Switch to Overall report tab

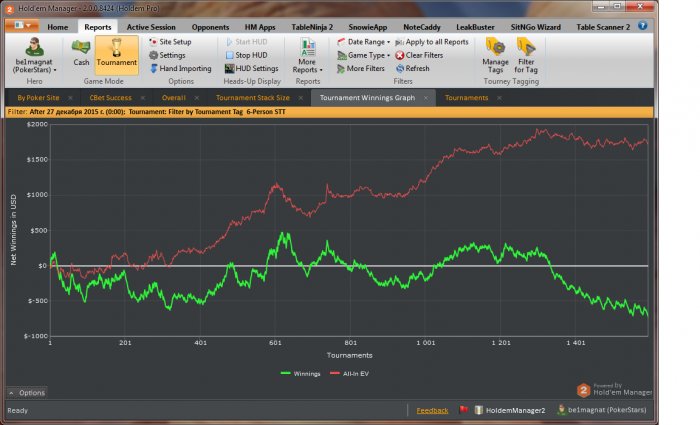(174, 98)
